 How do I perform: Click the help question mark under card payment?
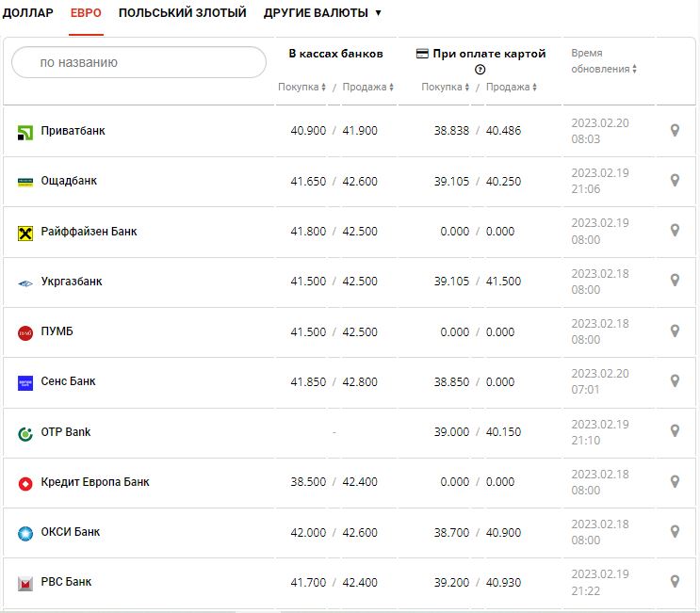tap(480, 70)
